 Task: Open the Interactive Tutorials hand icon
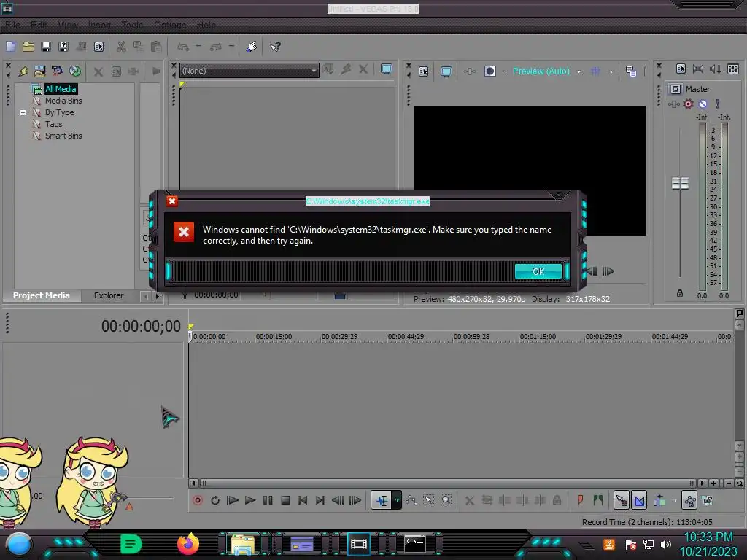(x=251, y=47)
